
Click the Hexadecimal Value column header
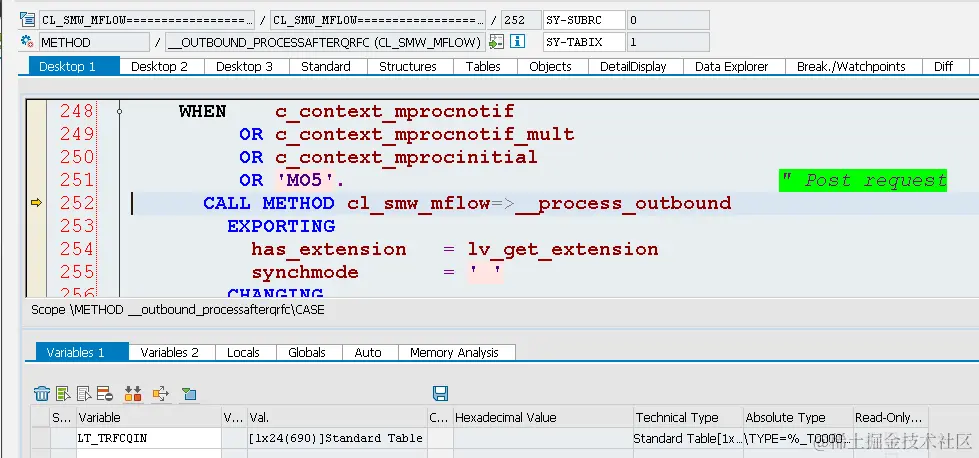click(543, 417)
